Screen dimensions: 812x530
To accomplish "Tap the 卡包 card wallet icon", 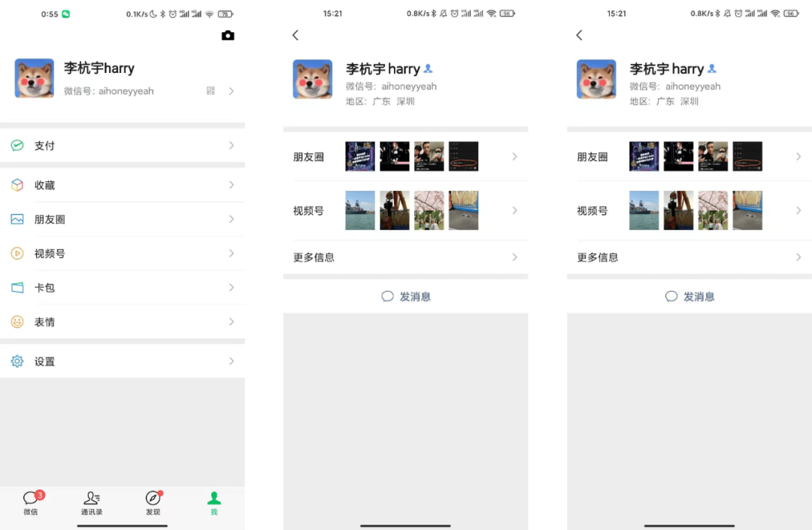I will tap(17, 288).
